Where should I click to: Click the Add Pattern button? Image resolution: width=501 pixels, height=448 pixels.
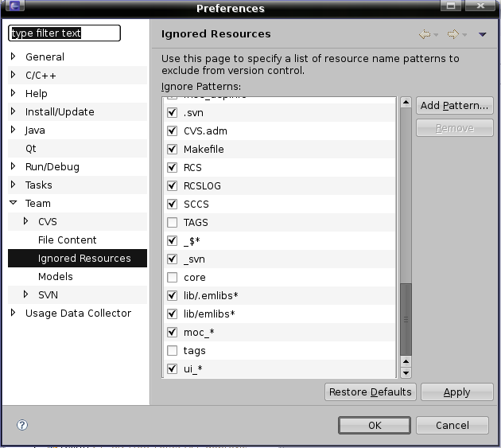coord(454,106)
